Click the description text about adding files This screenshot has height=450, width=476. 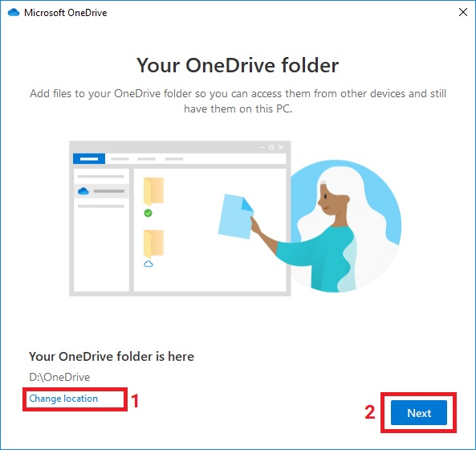238,101
